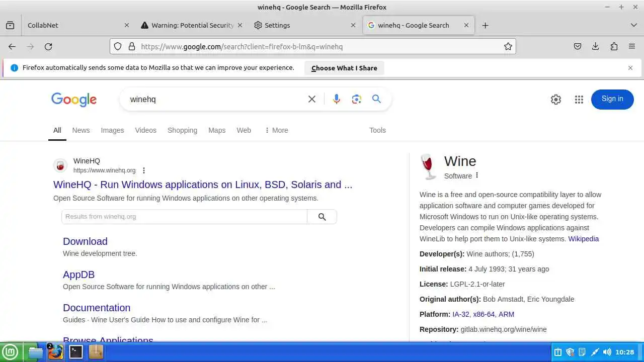Open WineHQ main result title link

(x=203, y=185)
